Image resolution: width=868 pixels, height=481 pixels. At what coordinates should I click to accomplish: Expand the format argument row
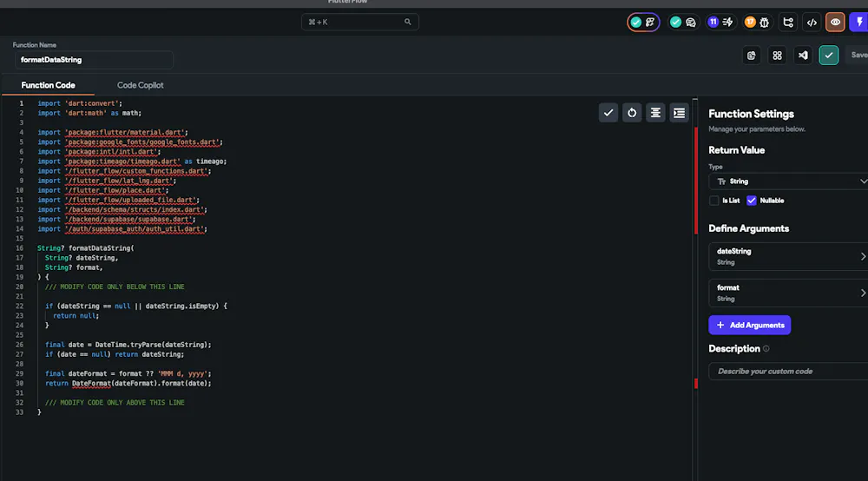[788, 293]
